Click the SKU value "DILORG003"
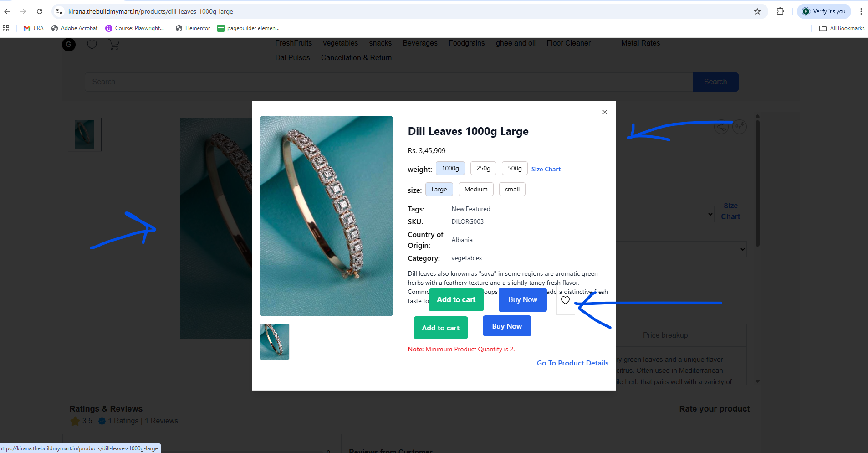The image size is (868, 453). (467, 222)
